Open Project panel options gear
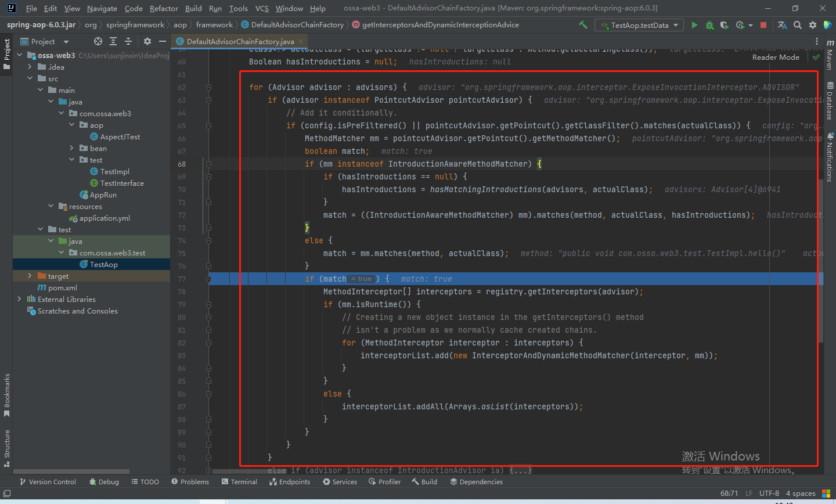Image resolution: width=836 pixels, height=504 pixels. [x=147, y=41]
